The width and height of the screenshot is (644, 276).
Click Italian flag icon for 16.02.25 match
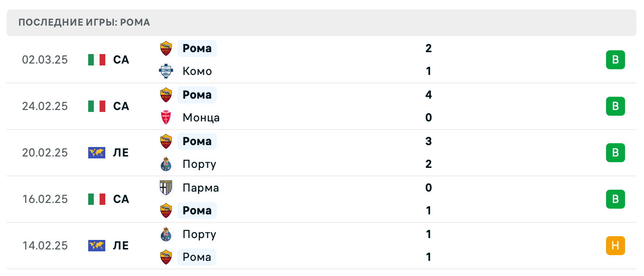click(x=97, y=199)
